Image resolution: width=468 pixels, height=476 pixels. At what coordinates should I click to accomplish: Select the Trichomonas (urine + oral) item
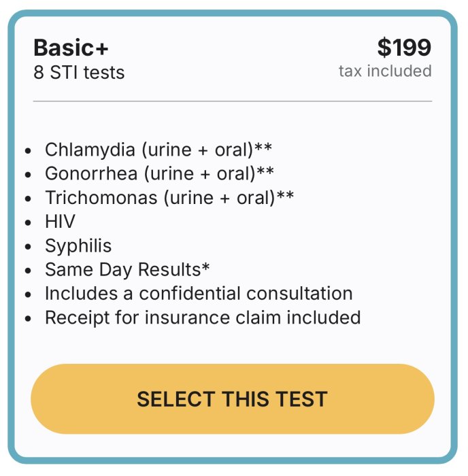tap(161, 197)
